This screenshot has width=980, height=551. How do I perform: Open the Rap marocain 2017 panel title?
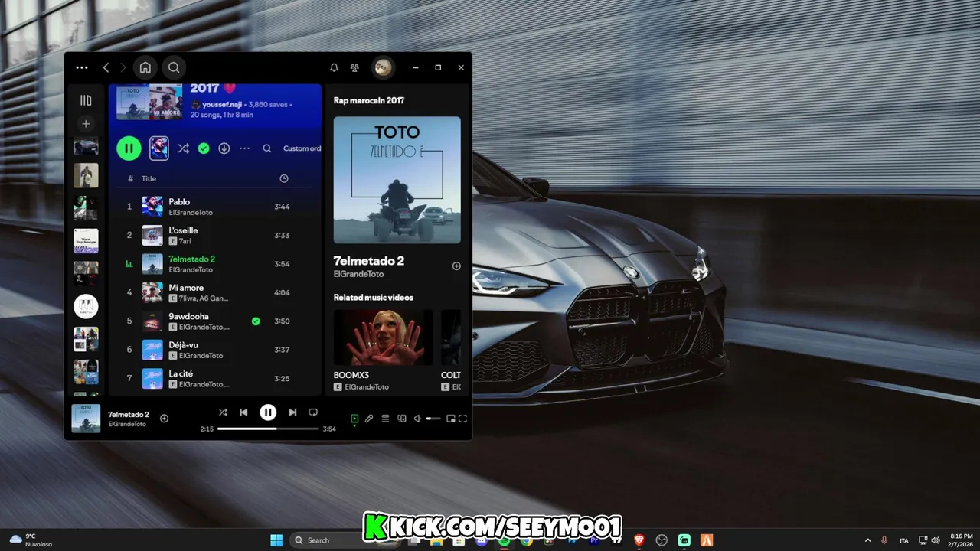click(369, 100)
